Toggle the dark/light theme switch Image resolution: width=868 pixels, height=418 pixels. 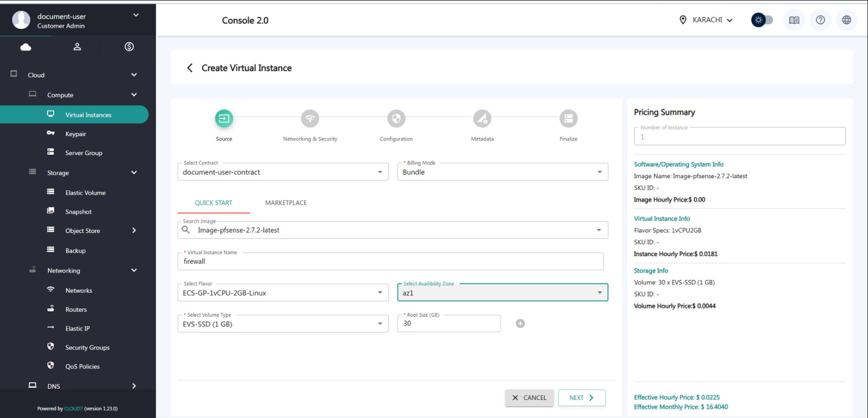tap(762, 20)
